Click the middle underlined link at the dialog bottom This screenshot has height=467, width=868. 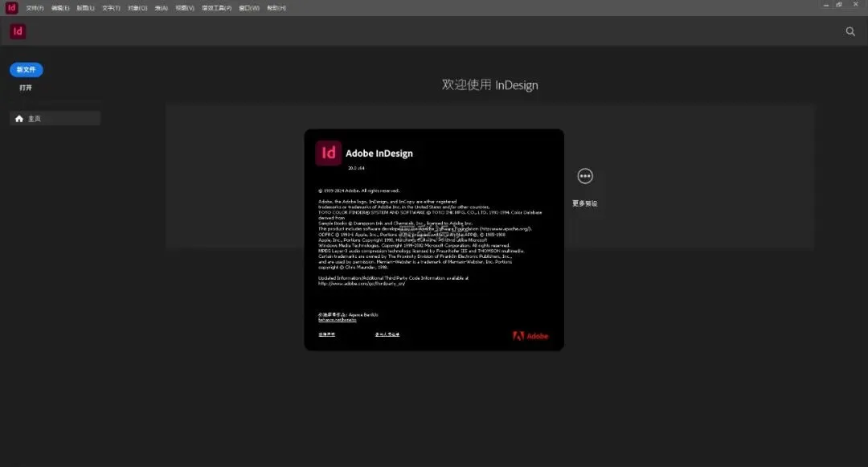click(387, 334)
